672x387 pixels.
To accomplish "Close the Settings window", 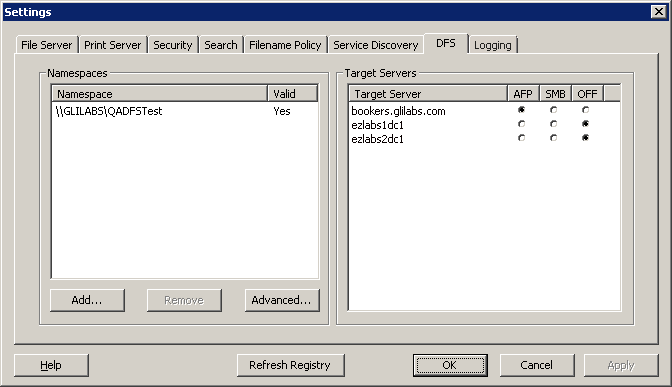I will pyautogui.click(x=658, y=12).
